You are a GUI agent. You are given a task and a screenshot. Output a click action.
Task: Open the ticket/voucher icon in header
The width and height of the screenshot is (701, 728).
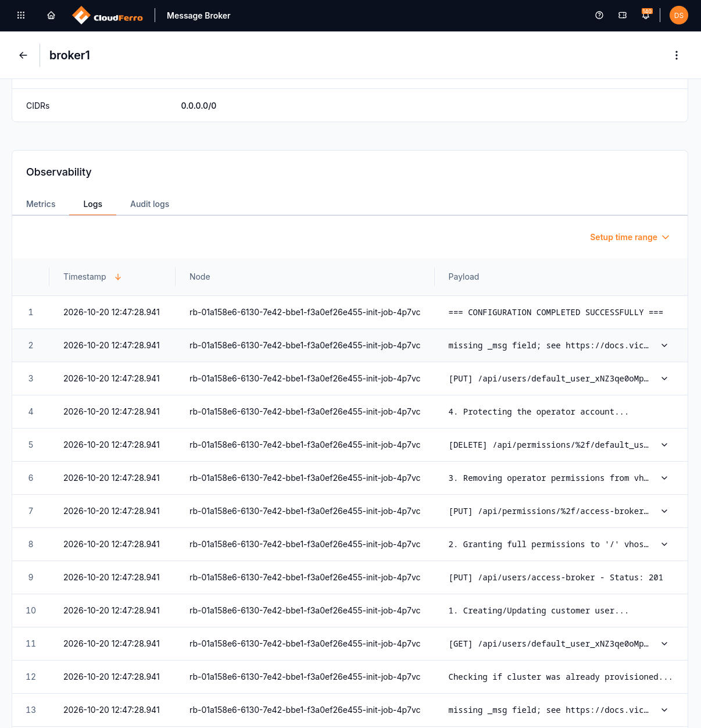tap(623, 15)
